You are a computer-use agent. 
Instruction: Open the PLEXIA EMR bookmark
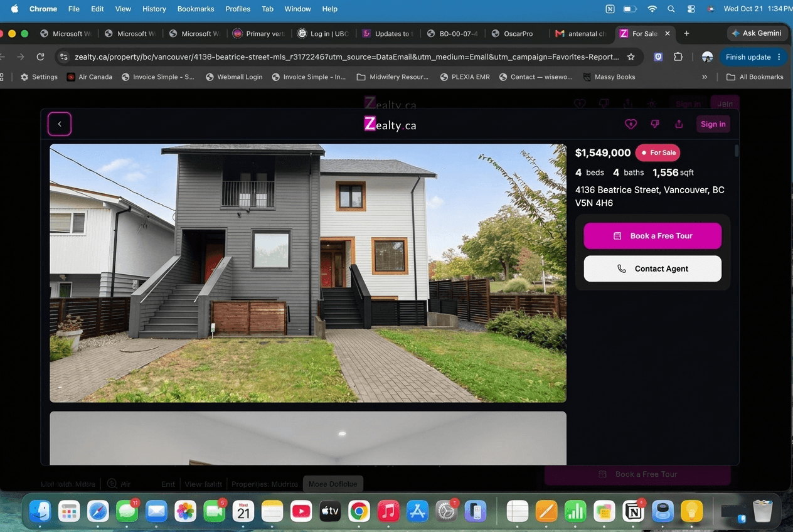click(x=464, y=77)
